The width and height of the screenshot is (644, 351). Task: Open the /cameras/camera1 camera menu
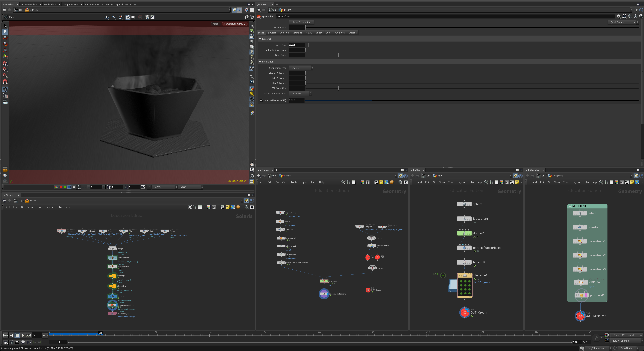click(235, 24)
